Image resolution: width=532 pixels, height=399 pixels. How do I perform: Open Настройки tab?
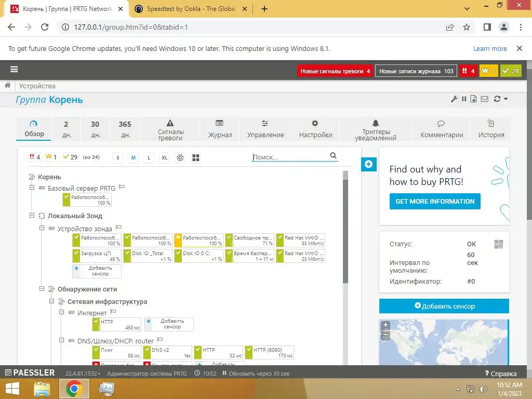point(315,129)
